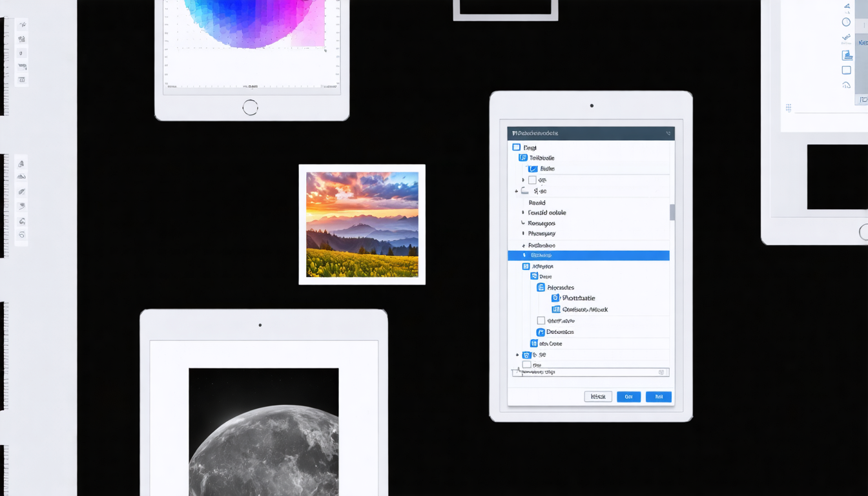Click the text field at the dialog bottom
Screen dimensions: 868x496
pos(590,372)
